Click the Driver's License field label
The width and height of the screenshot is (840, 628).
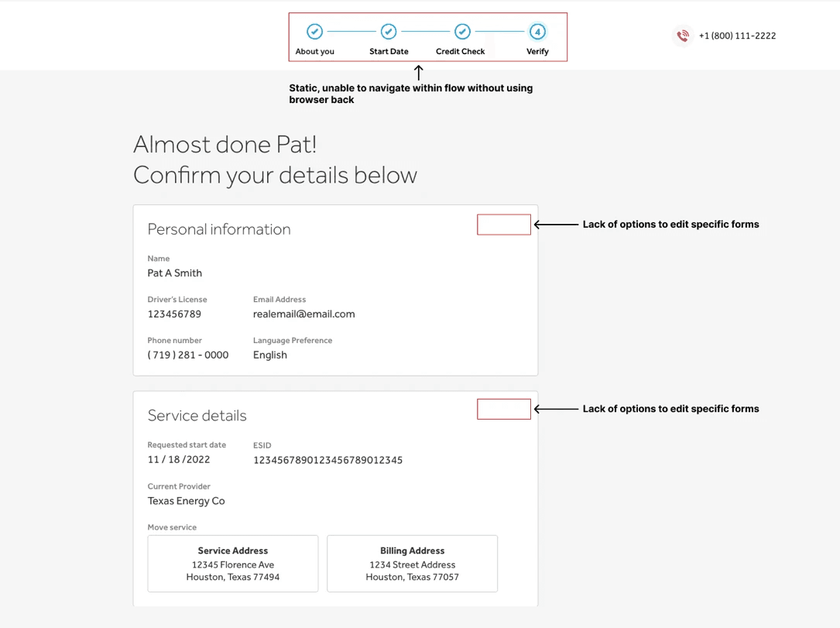pos(177,300)
